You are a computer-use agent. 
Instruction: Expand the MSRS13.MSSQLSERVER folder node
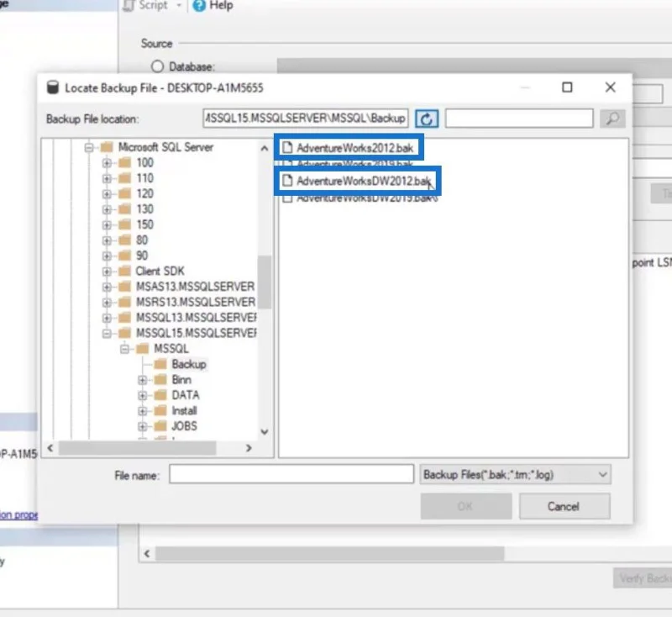pos(107,303)
